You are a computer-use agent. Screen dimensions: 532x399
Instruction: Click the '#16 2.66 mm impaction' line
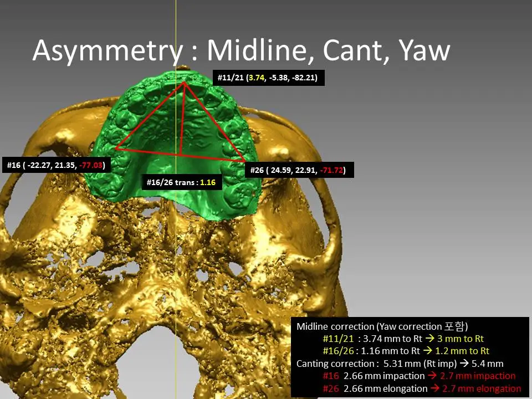click(x=419, y=376)
